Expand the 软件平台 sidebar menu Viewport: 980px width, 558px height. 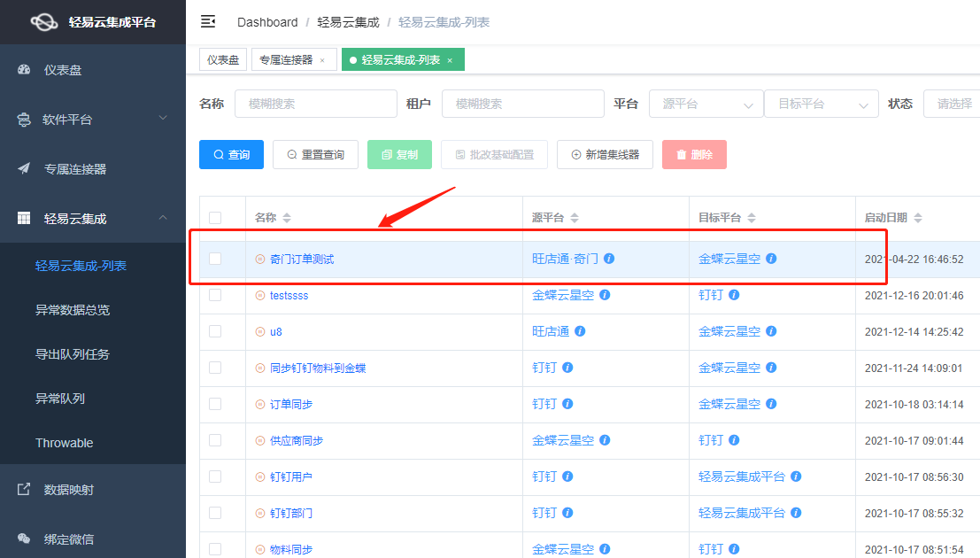pyautogui.click(x=92, y=119)
